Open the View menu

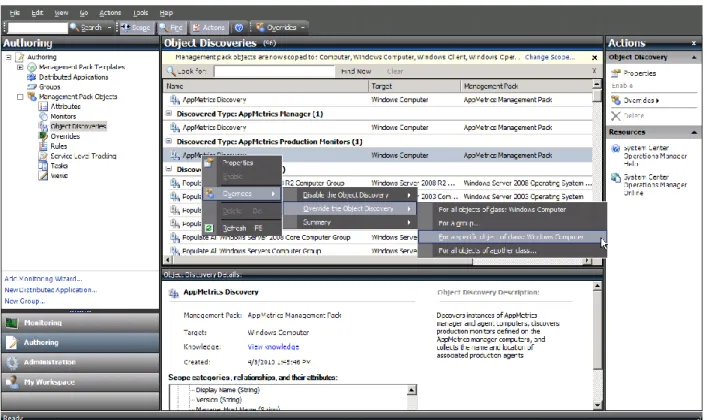(61, 13)
